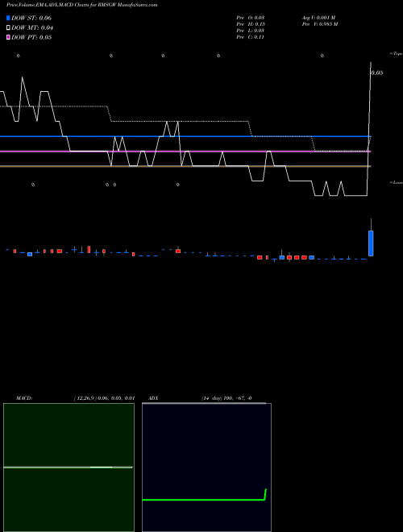Click the green MACD indicator chart panel
The height and width of the screenshot is (532, 403).
click(69, 468)
